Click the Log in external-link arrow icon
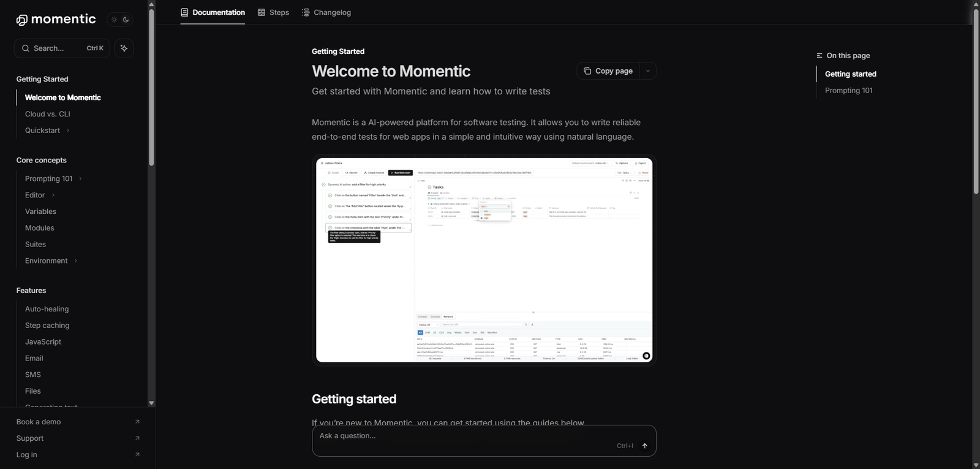The width and height of the screenshot is (980, 469). [x=137, y=455]
